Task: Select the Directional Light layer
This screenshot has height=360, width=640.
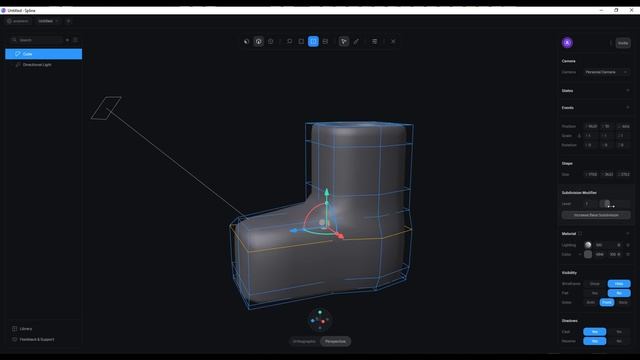Action: point(44,64)
